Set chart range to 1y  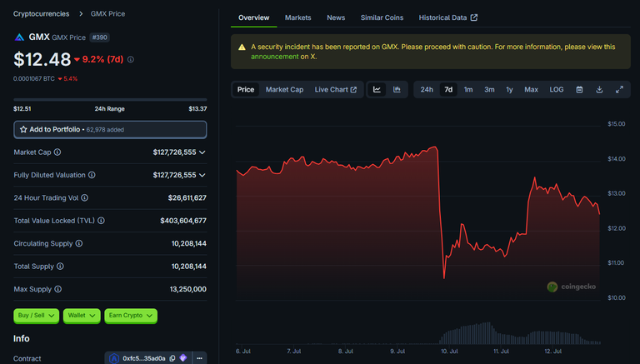[x=509, y=90]
